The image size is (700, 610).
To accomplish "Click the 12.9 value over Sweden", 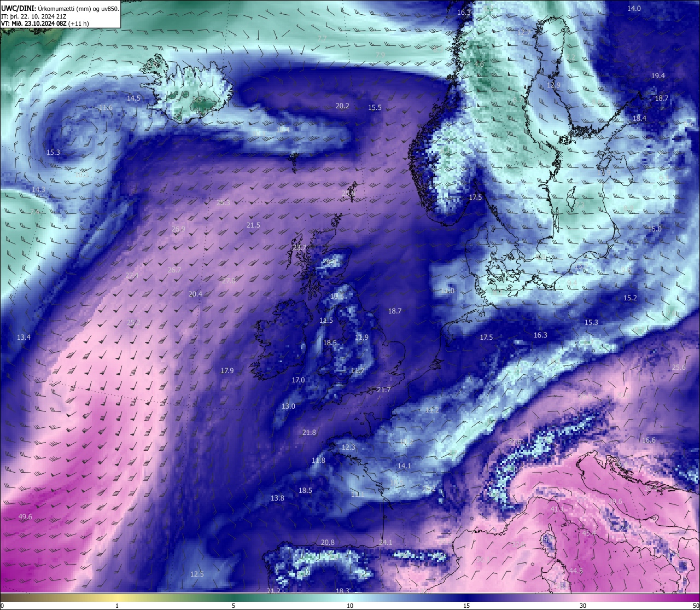I will click(x=554, y=85).
